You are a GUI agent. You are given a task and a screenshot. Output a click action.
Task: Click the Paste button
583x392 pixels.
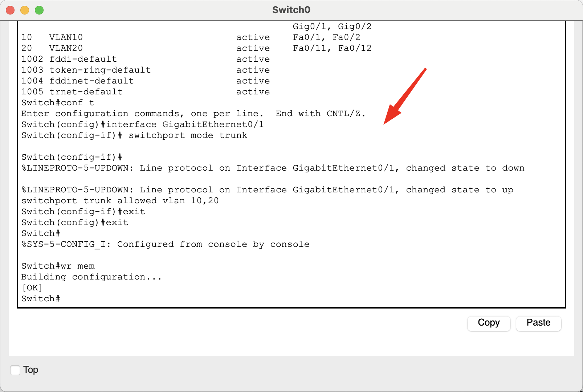coord(538,323)
